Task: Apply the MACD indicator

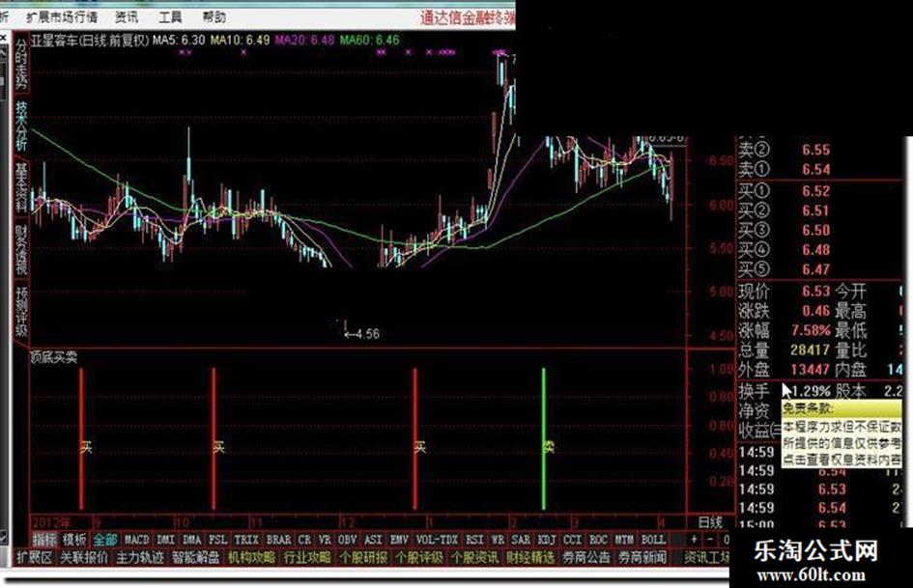Action: pyautogui.click(x=137, y=540)
